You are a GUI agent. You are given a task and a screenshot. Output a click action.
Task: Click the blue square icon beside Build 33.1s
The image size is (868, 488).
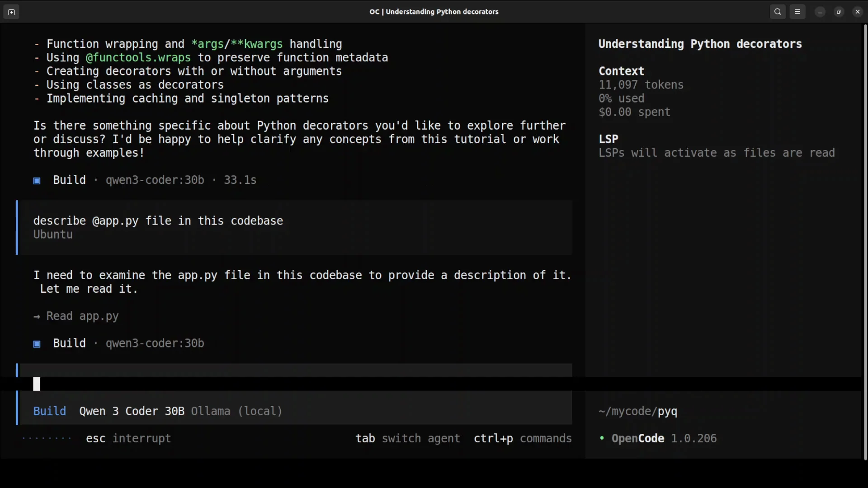click(x=37, y=181)
